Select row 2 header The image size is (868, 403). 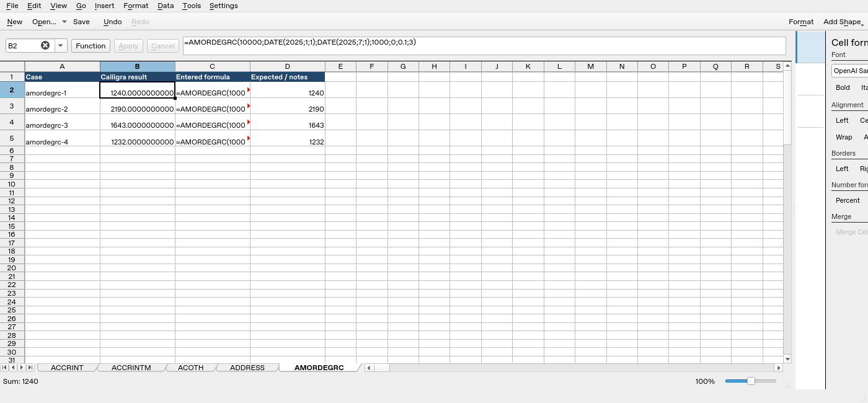click(12, 90)
